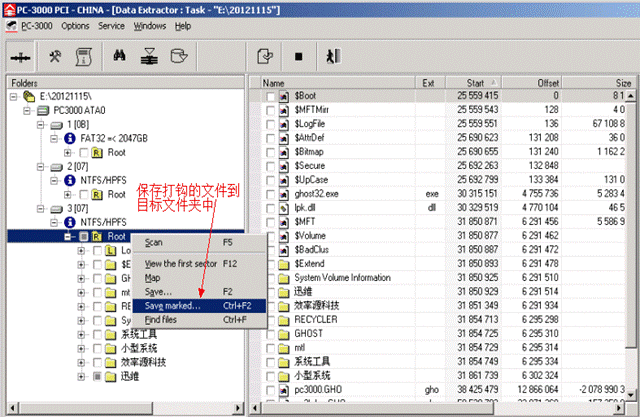
Task: Click the copy pages hand toolbar icon
Action: 265,56
